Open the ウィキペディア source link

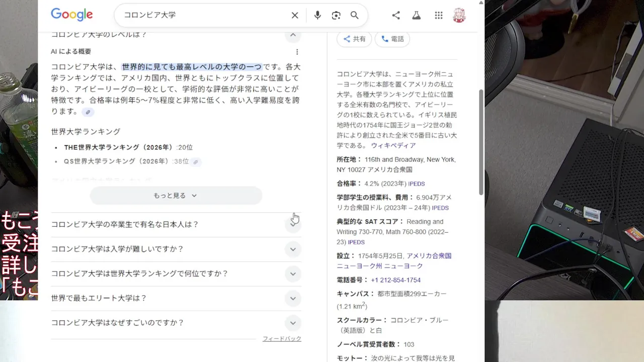click(393, 145)
